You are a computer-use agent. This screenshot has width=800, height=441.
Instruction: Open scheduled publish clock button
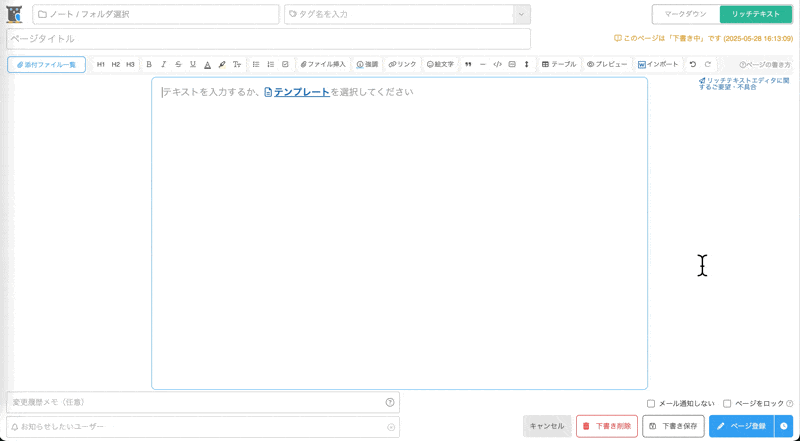784,426
